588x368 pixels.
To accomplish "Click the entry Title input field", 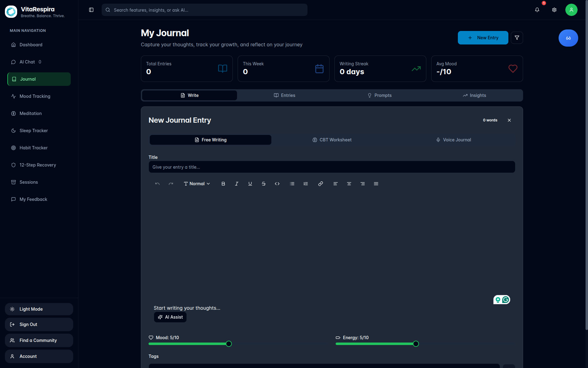I will coord(332,167).
